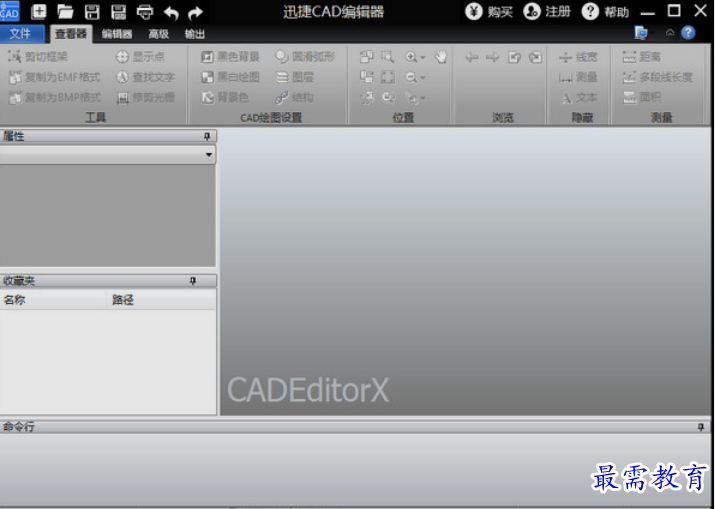Switch to the 编辑器 tab
Screen dimensions: 715x509
click(117, 34)
